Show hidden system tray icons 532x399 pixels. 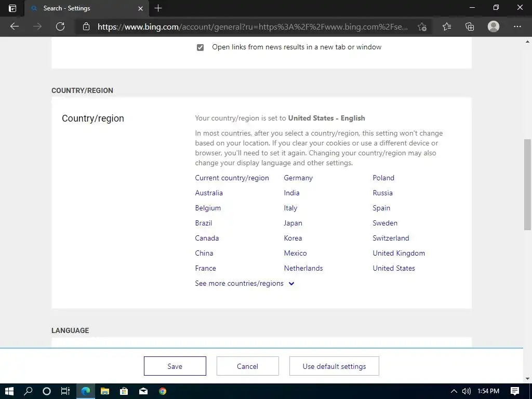454,391
